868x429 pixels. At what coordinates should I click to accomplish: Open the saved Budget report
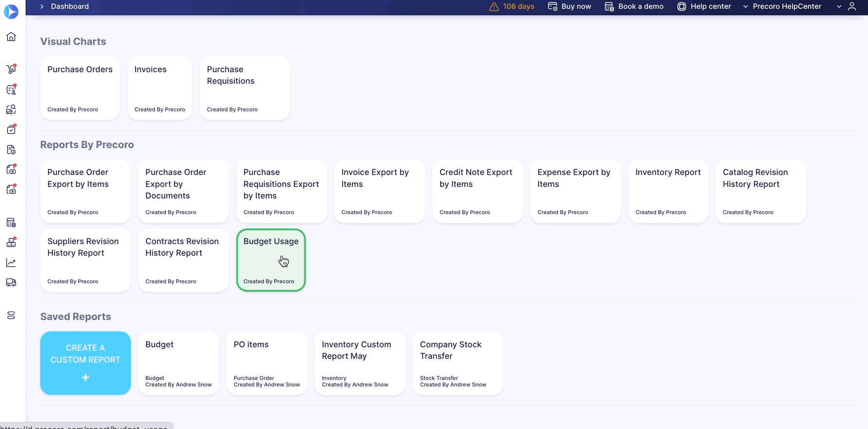[x=179, y=363]
